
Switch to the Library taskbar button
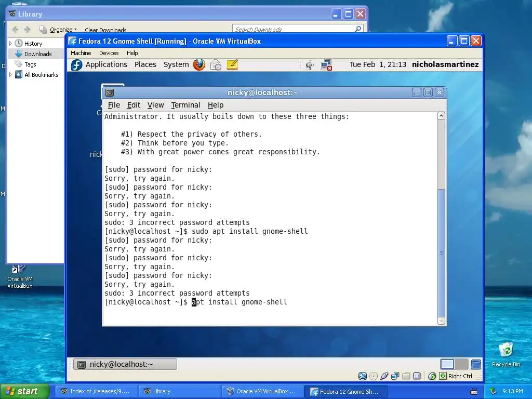click(180, 391)
